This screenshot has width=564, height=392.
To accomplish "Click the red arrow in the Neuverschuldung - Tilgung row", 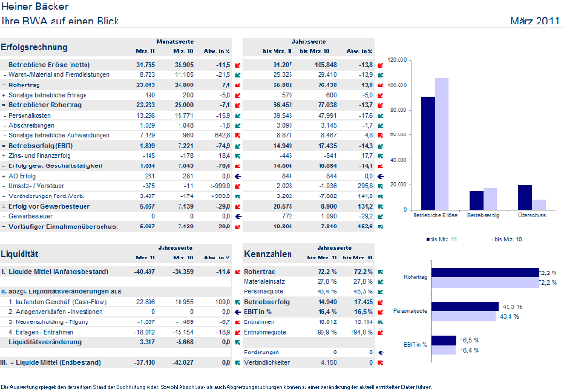I will pyautogui.click(x=238, y=322).
